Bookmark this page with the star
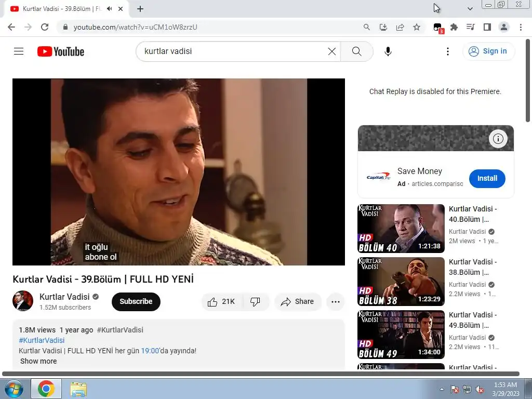Image resolution: width=532 pixels, height=399 pixels. click(x=417, y=27)
